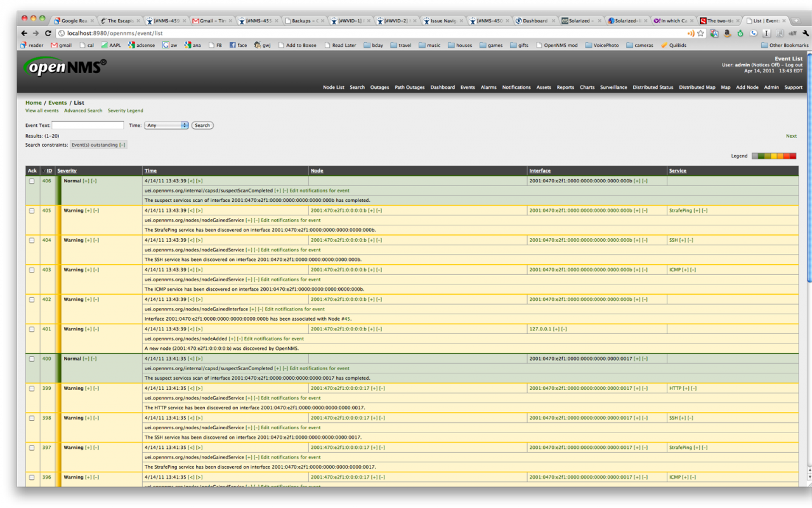Open the Surveillance menu item
This screenshot has height=508, width=812.
(x=613, y=88)
